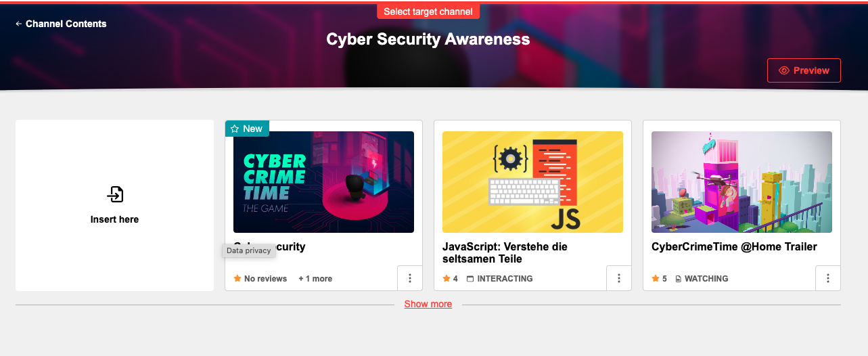Click the INTERACTING type icon
Image resolution: width=868 pixels, height=356 pixels.
click(x=470, y=279)
